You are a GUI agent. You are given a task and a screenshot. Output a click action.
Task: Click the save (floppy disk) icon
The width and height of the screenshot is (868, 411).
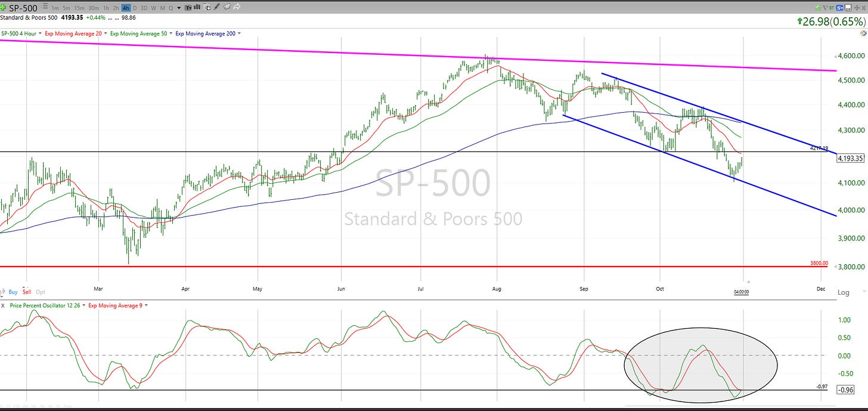[x=848, y=8]
